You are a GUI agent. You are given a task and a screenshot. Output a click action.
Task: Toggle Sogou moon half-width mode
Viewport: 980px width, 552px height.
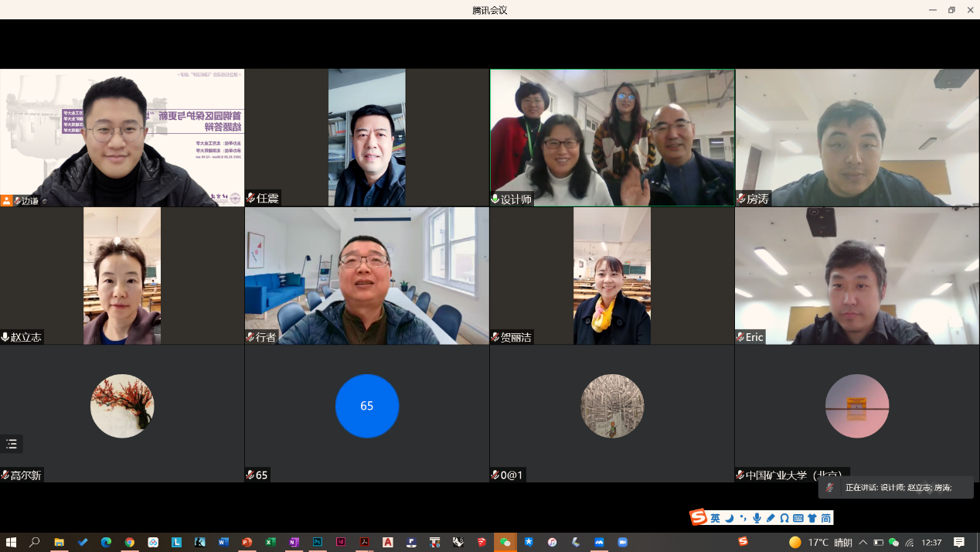coord(729,518)
